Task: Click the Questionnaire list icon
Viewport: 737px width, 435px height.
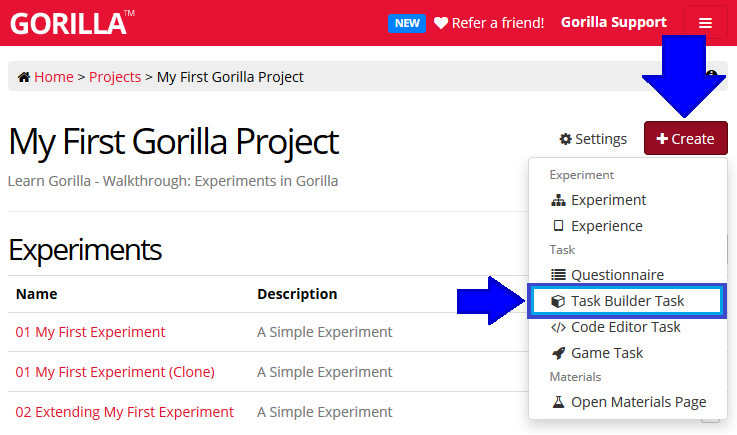Action: point(558,275)
